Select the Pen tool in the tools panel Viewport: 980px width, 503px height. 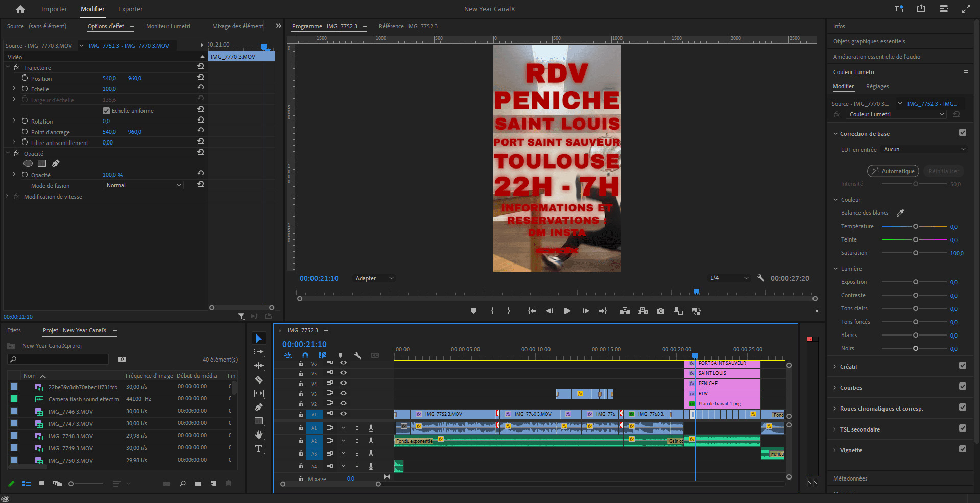259,407
